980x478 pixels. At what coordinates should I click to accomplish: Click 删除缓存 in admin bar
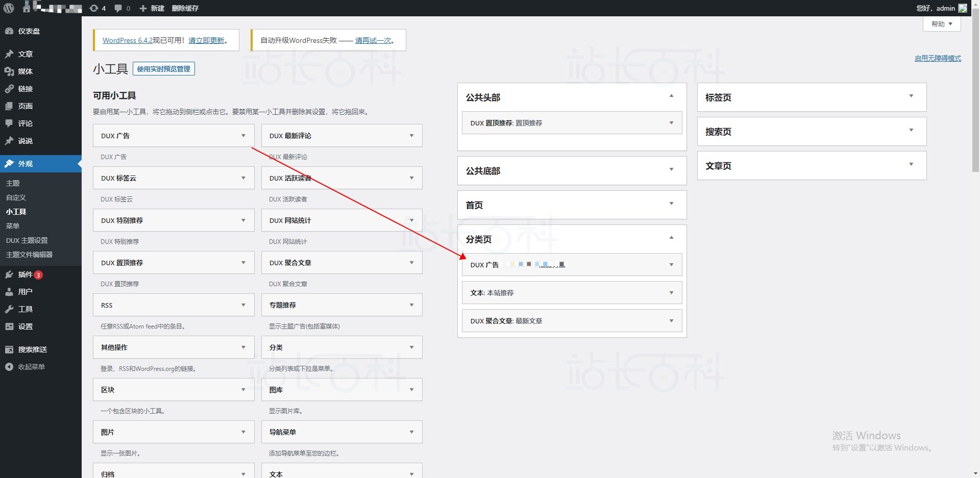pyautogui.click(x=185, y=8)
